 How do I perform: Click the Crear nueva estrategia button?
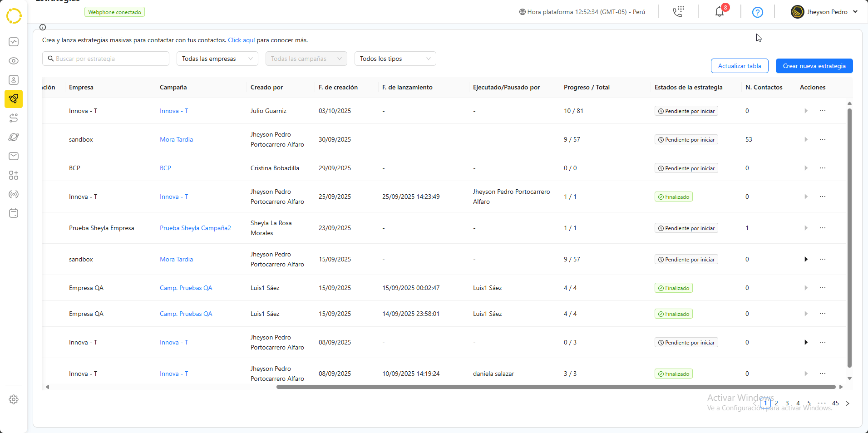814,66
